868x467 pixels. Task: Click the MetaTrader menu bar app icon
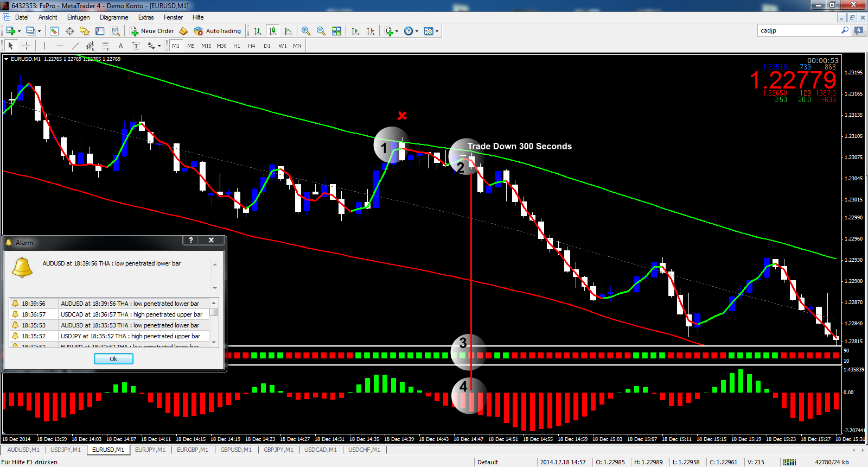[x=7, y=17]
